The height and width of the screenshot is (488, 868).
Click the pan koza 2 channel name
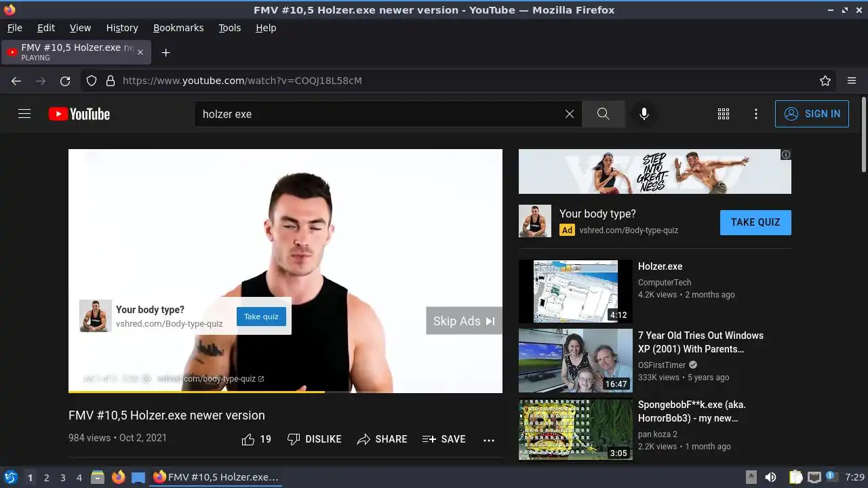pyautogui.click(x=658, y=434)
